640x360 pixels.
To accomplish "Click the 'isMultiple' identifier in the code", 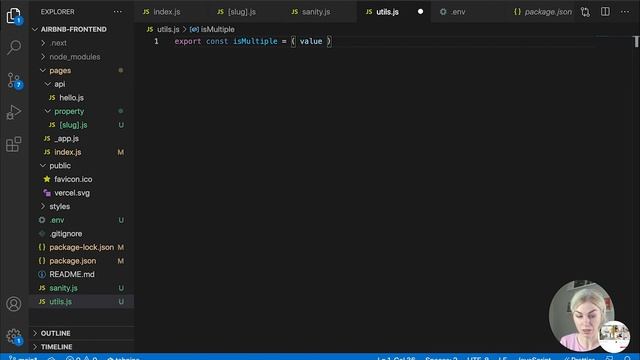I will (255, 41).
